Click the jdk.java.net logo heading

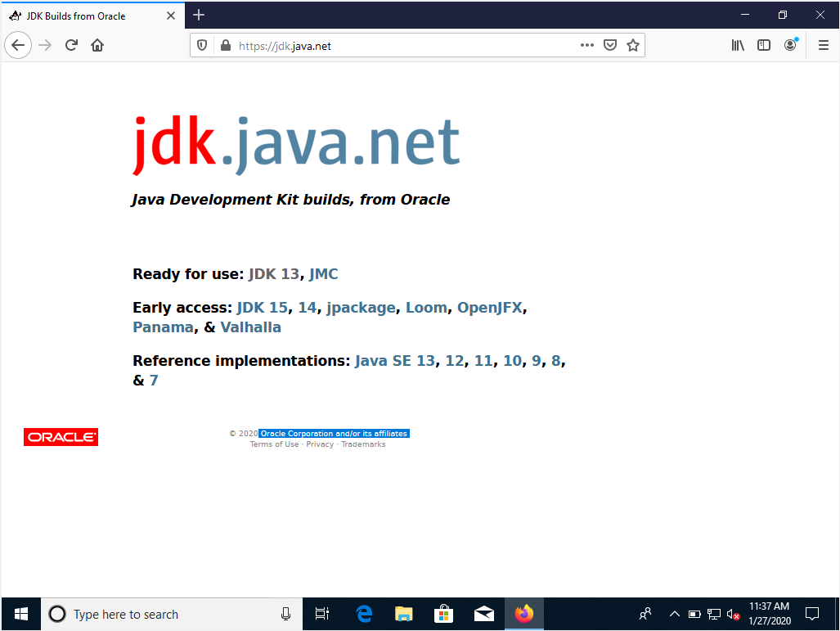pyautogui.click(x=296, y=144)
